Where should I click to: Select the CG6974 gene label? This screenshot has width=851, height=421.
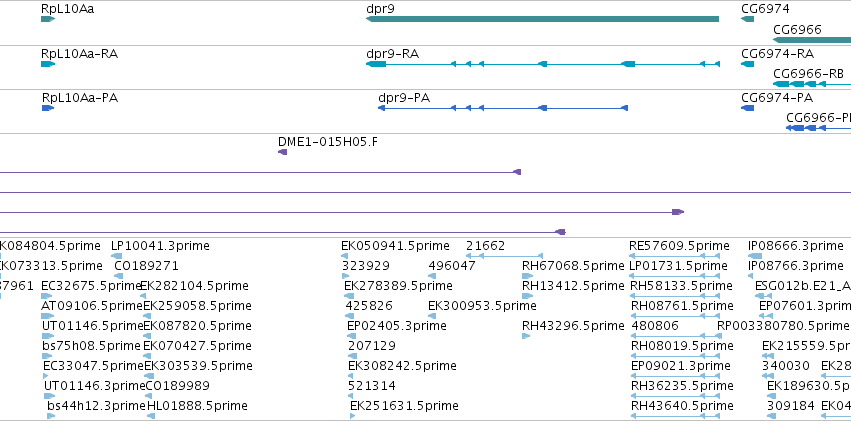coord(765,9)
